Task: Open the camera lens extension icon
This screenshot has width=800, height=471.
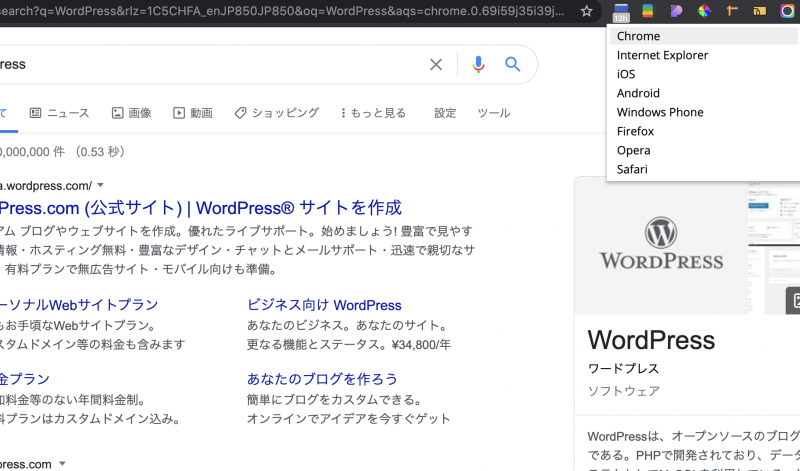Action: click(x=788, y=11)
